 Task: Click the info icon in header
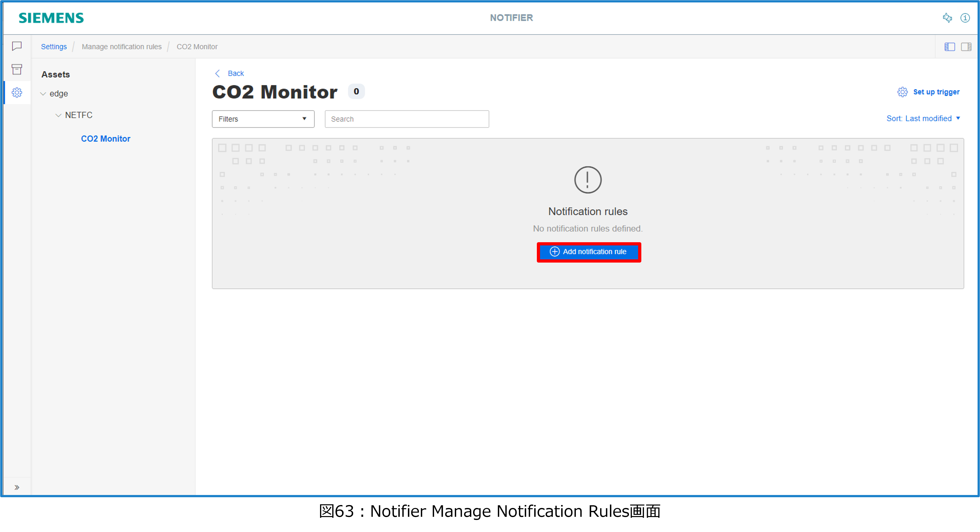point(965,18)
